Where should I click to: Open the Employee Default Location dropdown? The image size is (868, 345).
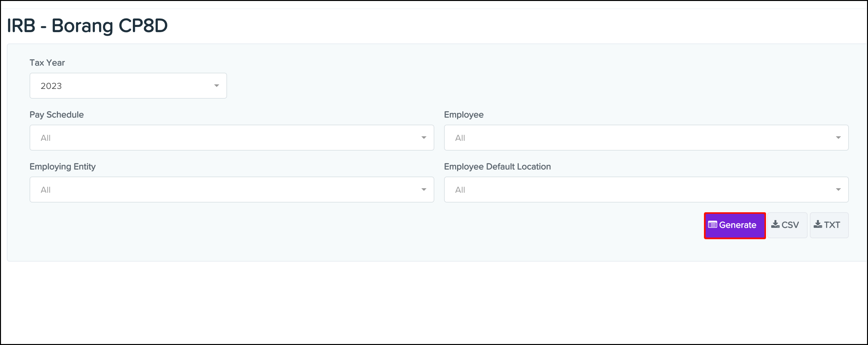click(x=646, y=189)
